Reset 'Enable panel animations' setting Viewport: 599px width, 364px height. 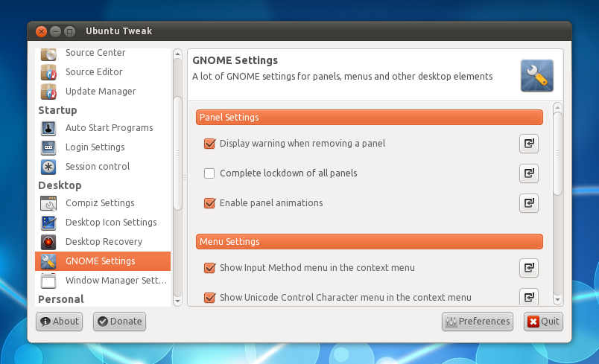529,203
